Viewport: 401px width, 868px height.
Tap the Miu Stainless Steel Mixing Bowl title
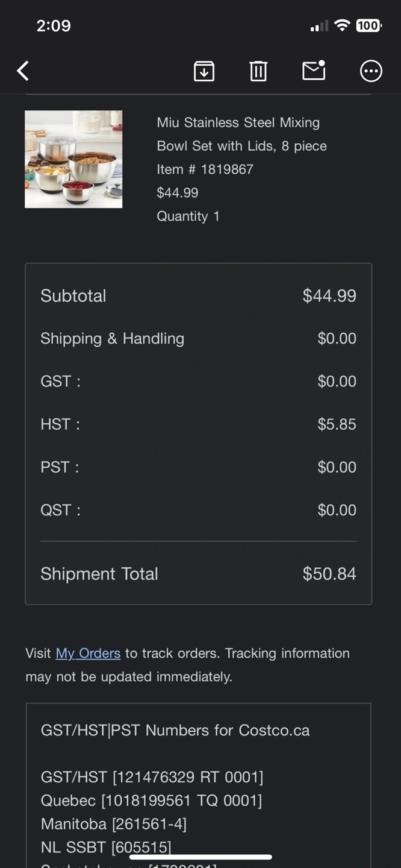(x=242, y=134)
